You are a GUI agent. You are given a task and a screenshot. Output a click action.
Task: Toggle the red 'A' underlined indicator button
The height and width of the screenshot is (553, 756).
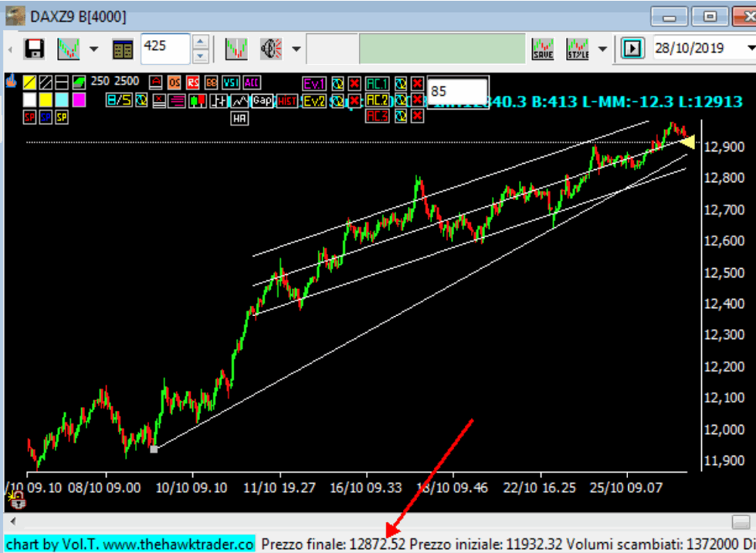point(156,83)
